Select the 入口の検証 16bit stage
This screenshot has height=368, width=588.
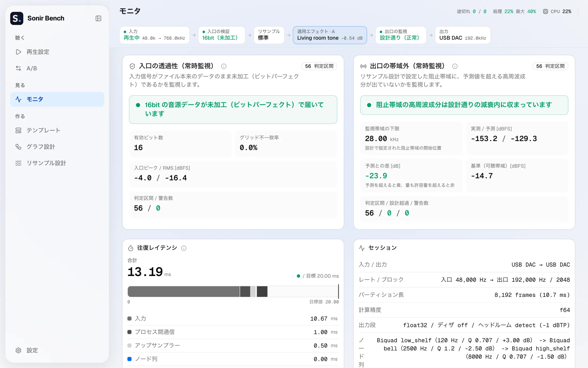tap(221, 35)
